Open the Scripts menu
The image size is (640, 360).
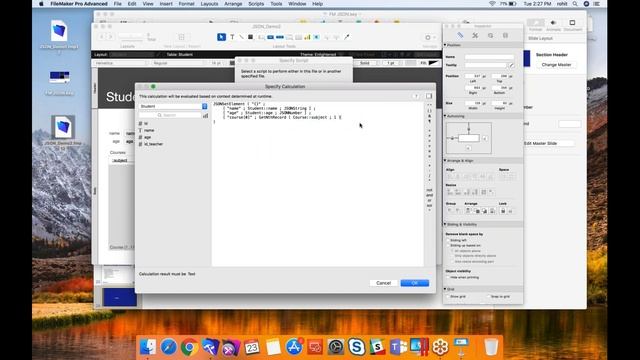click(256, 4)
